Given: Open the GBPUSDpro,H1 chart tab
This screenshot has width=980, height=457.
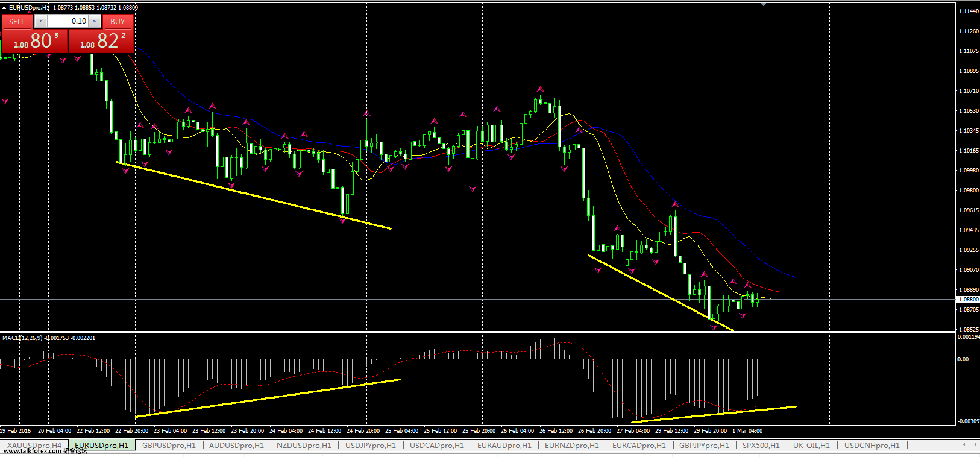Looking at the screenshot, I should pyautogui.click(x=169, y=446).
